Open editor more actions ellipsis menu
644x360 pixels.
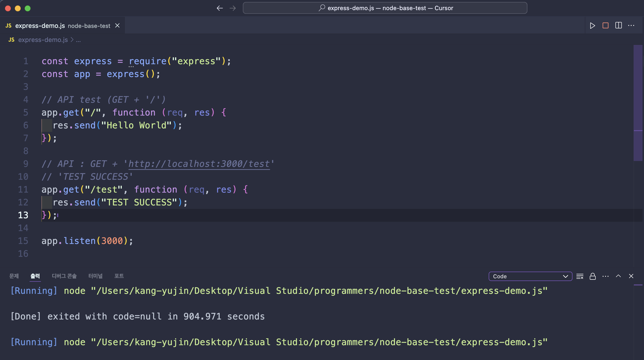[631, 25]
